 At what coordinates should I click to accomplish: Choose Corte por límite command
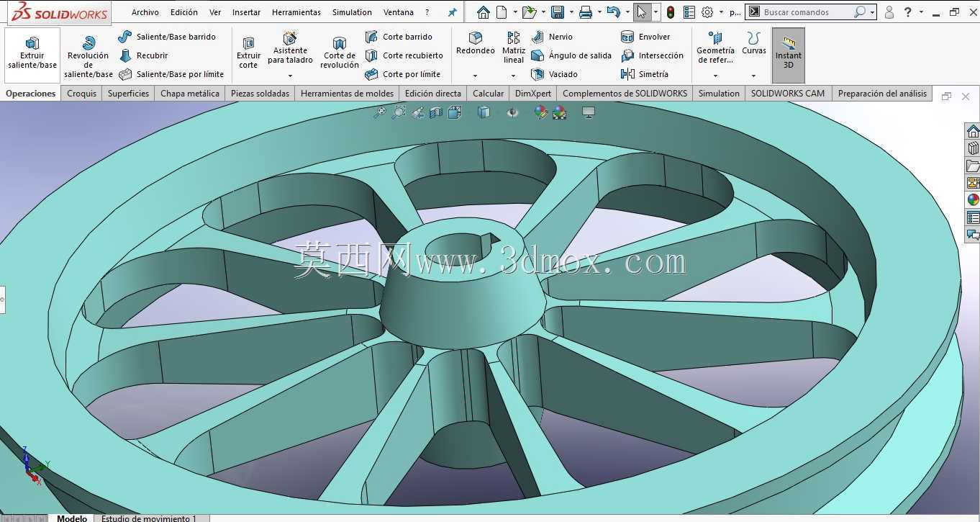click(x=403, y=74)
